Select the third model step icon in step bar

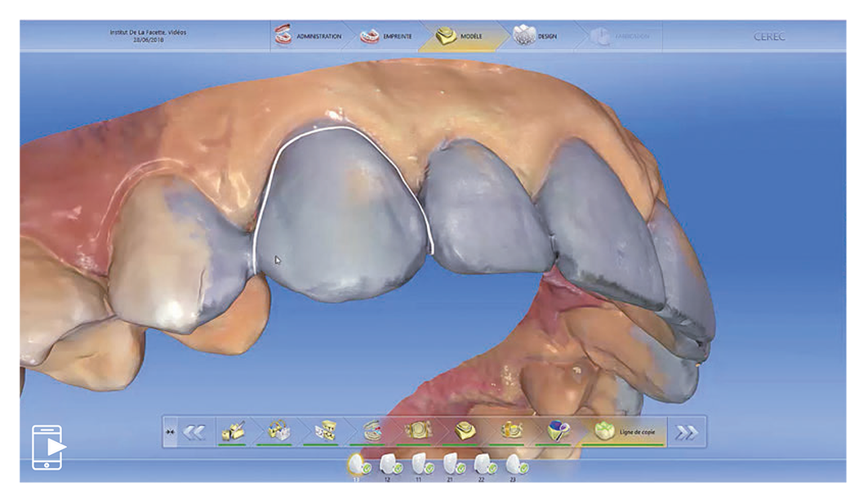(326, 431)
